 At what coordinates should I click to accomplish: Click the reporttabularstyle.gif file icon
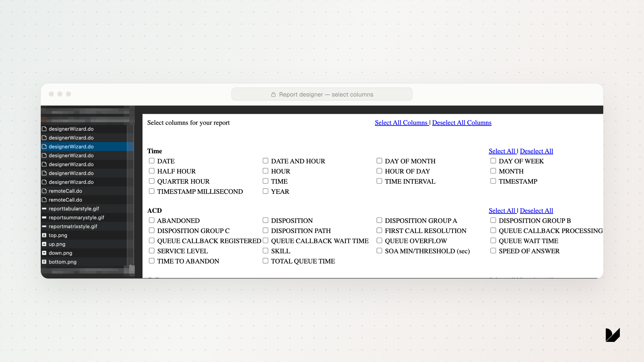(x=44, y=209)
